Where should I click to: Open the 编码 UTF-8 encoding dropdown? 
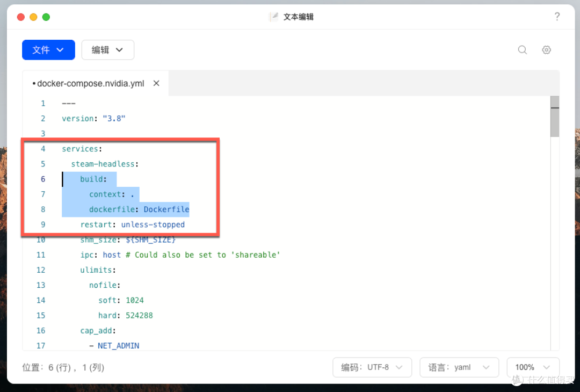click(372, 367)
